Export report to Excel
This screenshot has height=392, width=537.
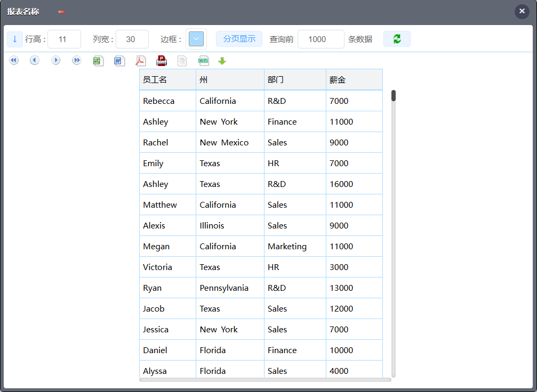click(x=98, y=61)
